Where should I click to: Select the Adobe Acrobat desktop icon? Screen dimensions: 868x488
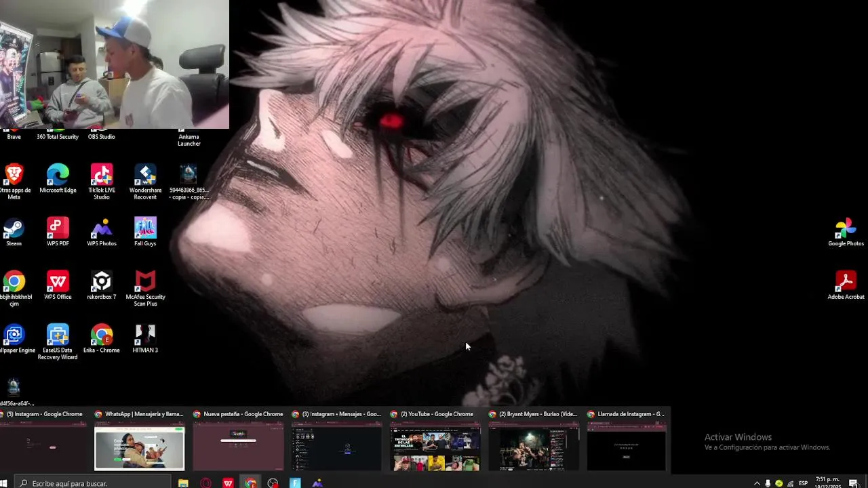point(846,285)
